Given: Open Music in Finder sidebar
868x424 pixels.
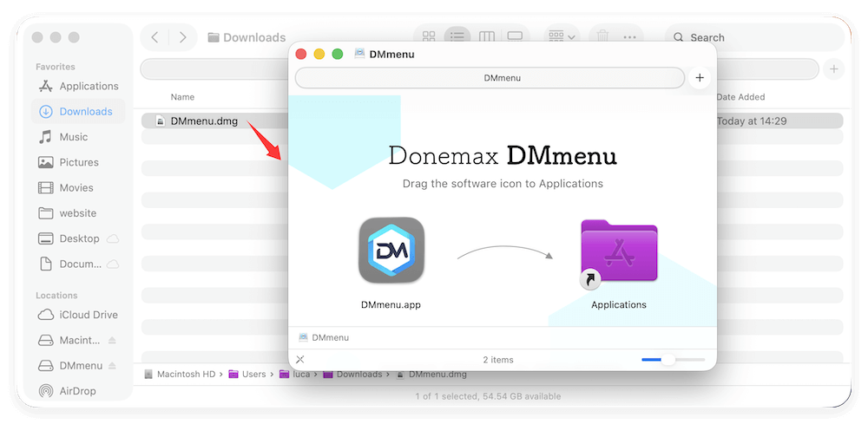Looking at the screenshot, I should click(78, 137).
